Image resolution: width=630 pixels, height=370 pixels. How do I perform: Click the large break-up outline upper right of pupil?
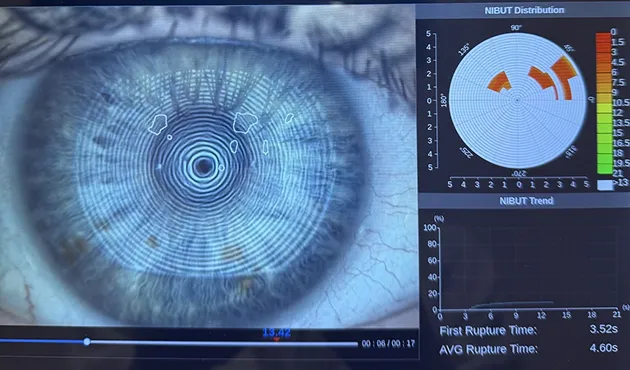(245, 122)
